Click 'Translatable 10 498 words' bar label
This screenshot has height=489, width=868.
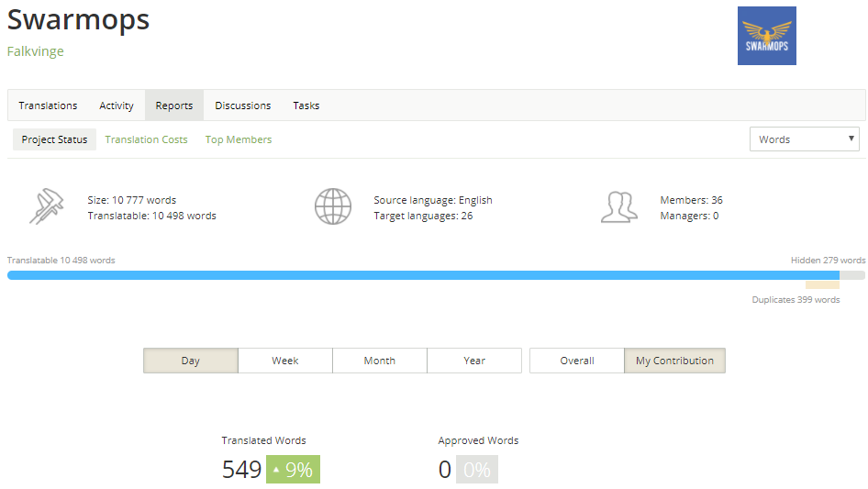(61, 260)
